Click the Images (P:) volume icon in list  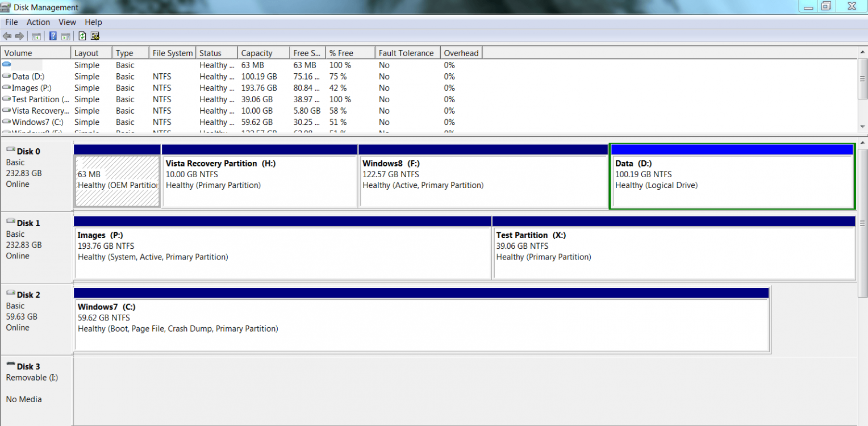(6, 87)
